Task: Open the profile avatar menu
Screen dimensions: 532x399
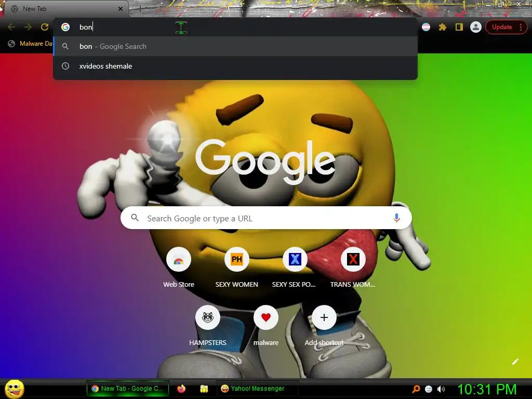Action: [476, 27]
